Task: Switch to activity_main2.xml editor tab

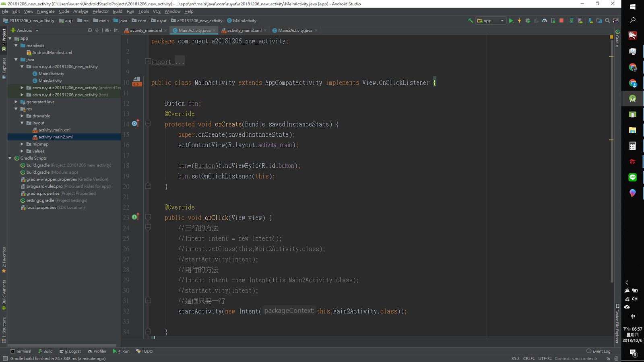Action: pos(244,30)
